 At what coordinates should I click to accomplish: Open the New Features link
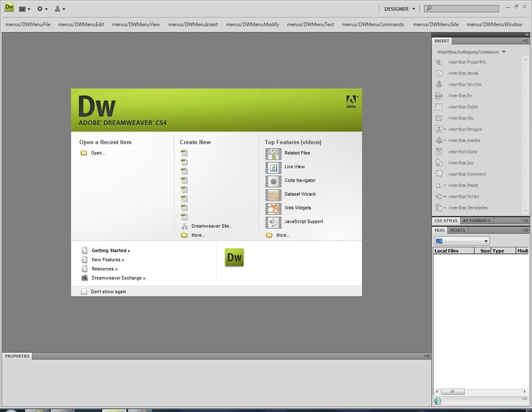tap(107, 260)
